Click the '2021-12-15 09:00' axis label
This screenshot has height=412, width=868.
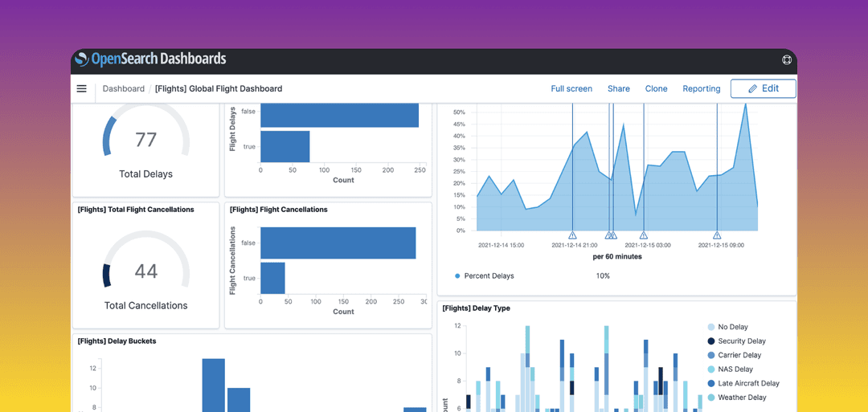720,244
